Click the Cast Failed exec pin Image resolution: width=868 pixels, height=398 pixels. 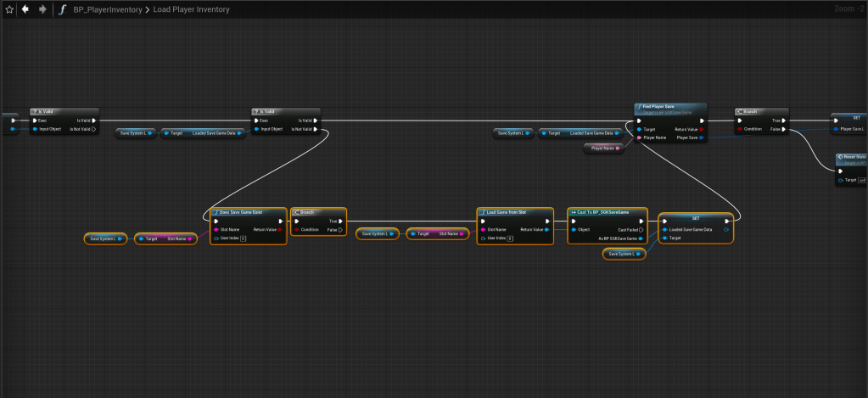641,229
